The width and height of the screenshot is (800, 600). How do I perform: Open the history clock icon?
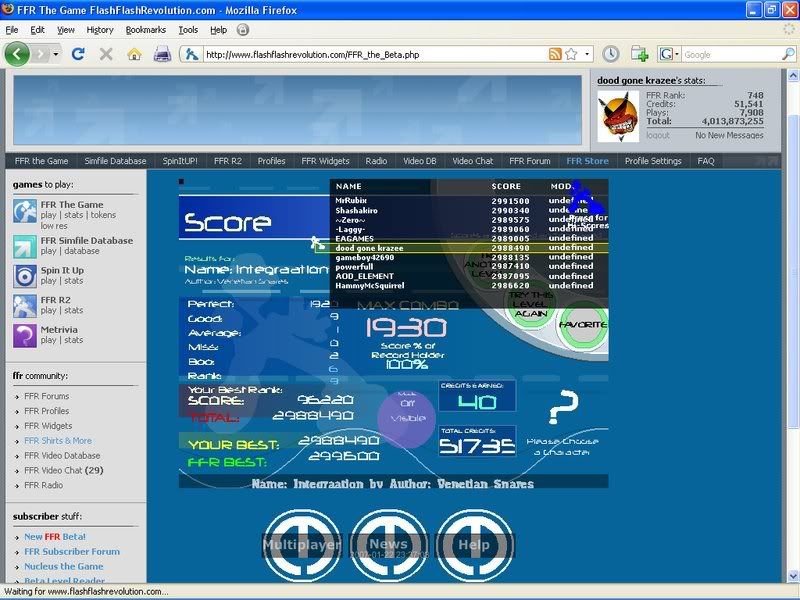click(610, 54)
